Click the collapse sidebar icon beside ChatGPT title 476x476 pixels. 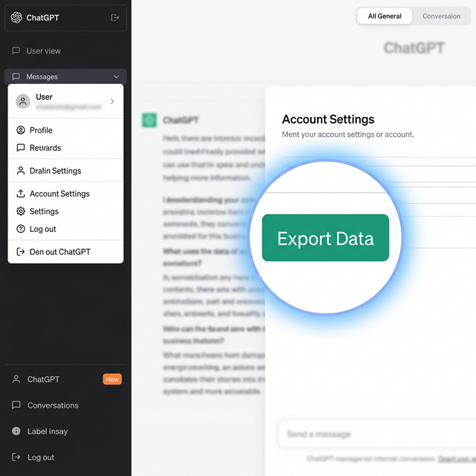[x=115, y=18]
